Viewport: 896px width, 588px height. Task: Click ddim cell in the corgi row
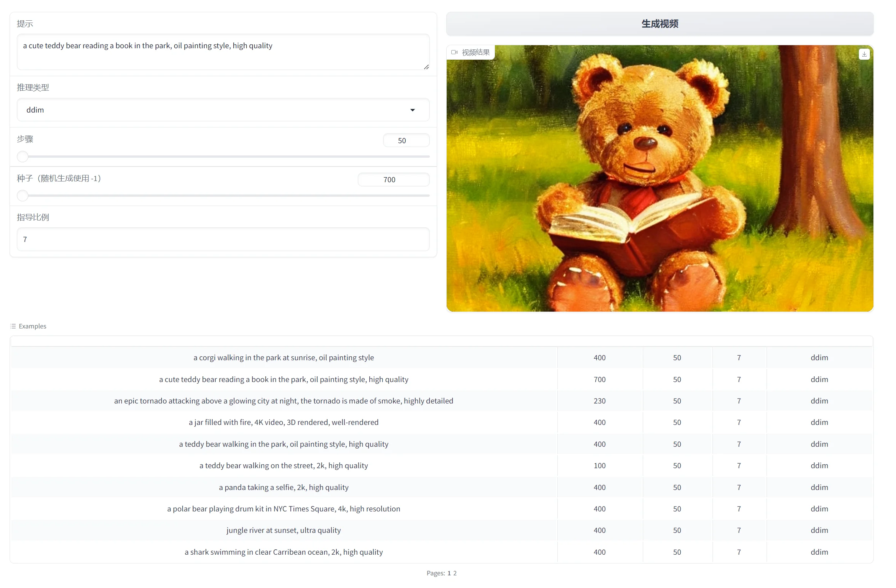click(x=819, y=358)
